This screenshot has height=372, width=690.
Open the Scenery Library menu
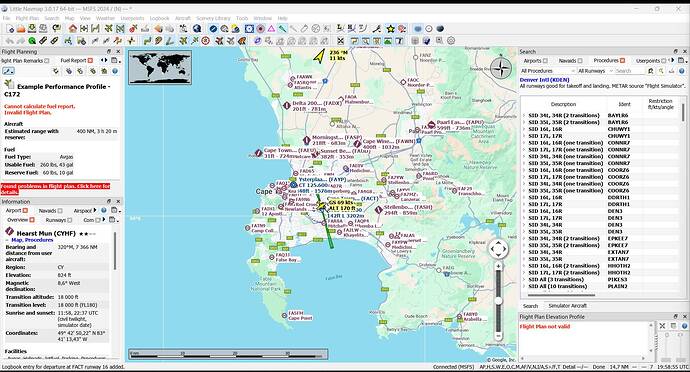(213, 18)
